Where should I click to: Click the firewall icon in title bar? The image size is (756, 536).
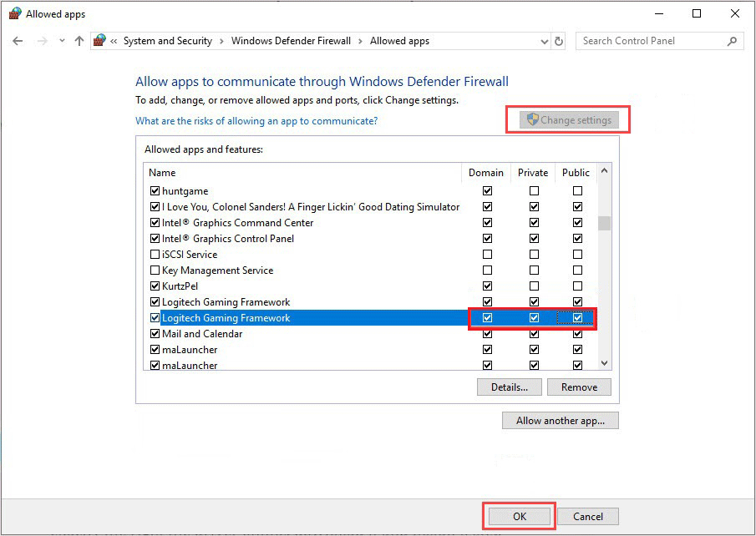pyautogui.click(x=14, y=14)
